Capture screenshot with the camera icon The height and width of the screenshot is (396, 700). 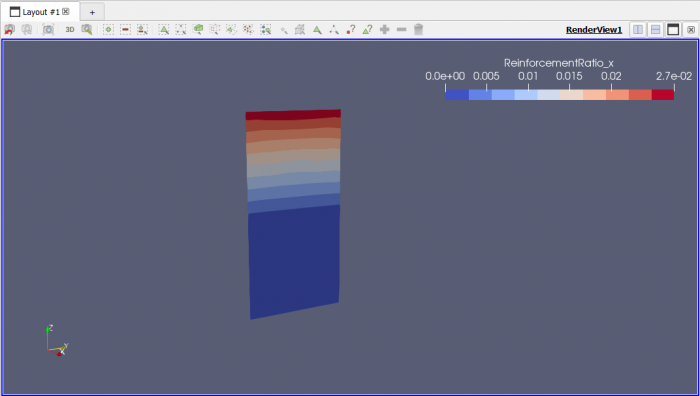pos(48,29)
